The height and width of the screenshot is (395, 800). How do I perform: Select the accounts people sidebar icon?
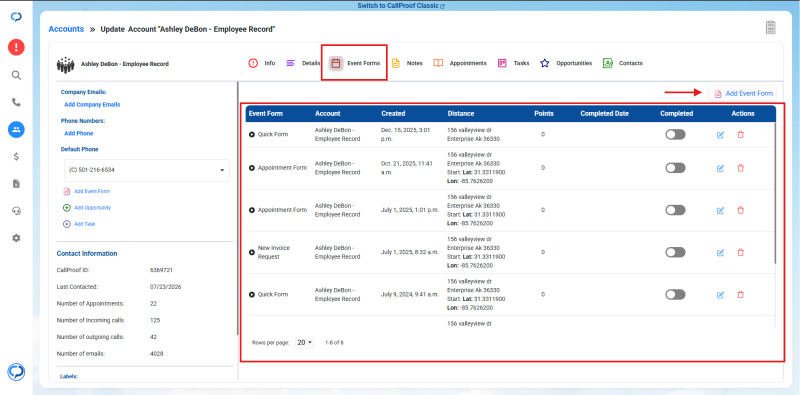(16, 130)
